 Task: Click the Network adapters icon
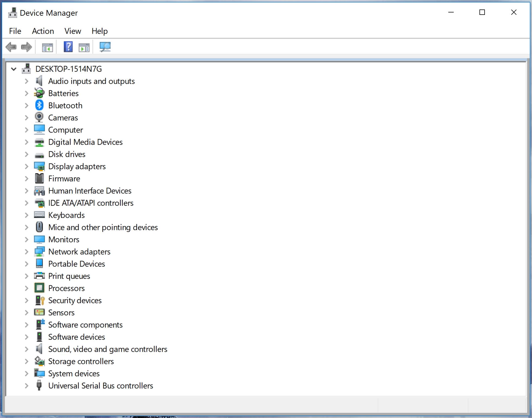(40, 252)
